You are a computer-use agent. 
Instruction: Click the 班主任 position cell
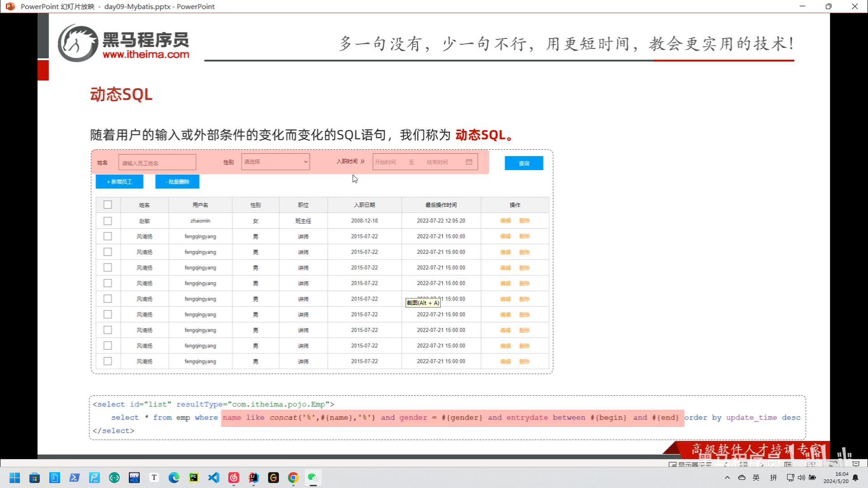tap(303, 221)
